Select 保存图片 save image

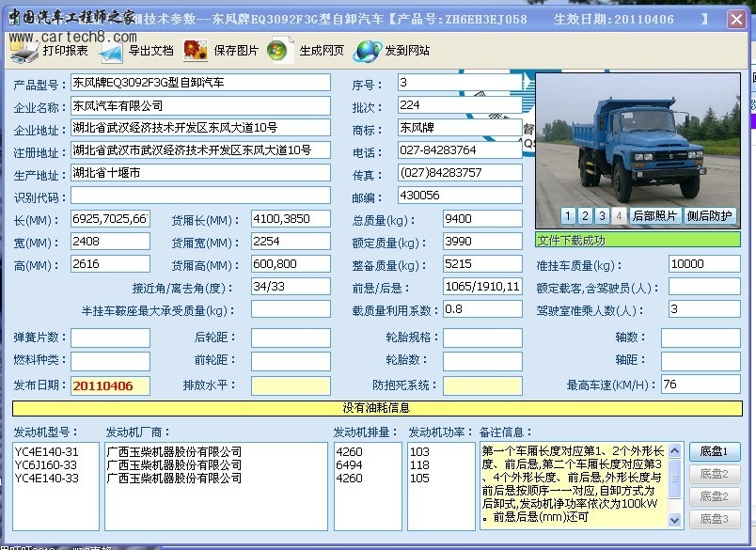click(x=236, y=51)
